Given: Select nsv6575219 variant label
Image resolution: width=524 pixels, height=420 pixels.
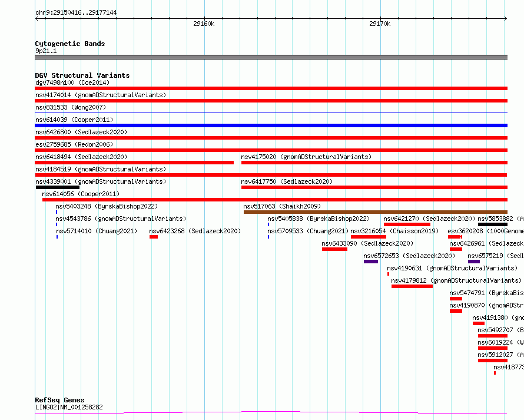Looking at the screenshot, I should pyautogui.click(x=496, y=256).
